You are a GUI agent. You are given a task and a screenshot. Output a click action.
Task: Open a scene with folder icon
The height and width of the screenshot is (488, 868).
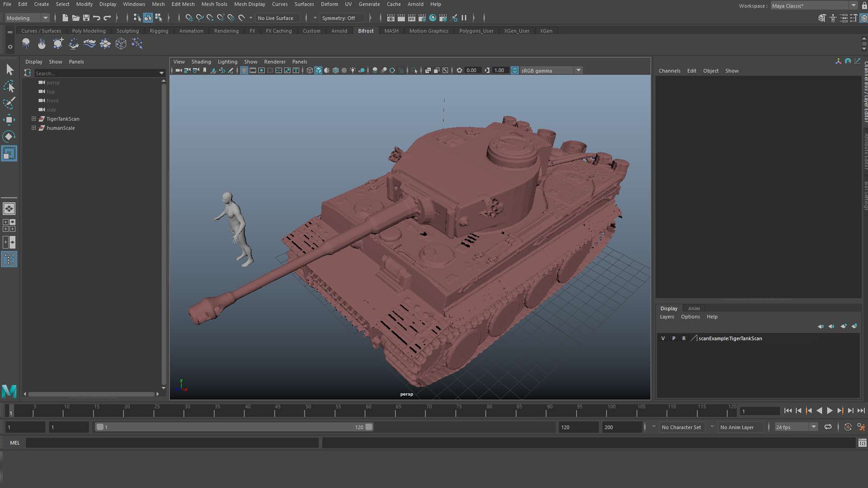point(75,18)
